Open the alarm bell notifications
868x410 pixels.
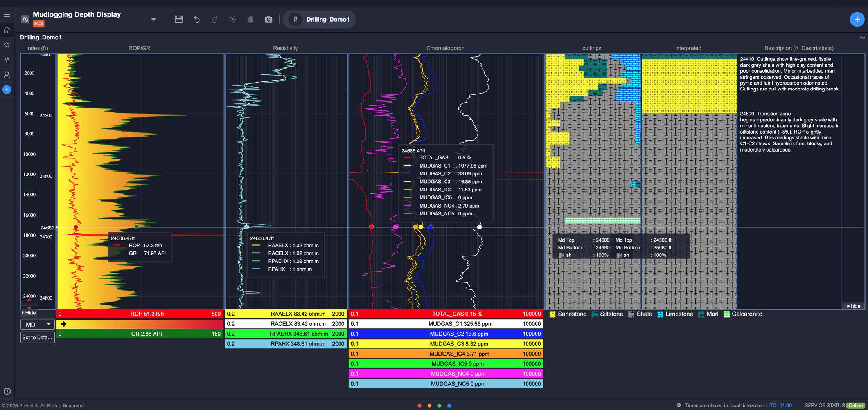[251, 19]
